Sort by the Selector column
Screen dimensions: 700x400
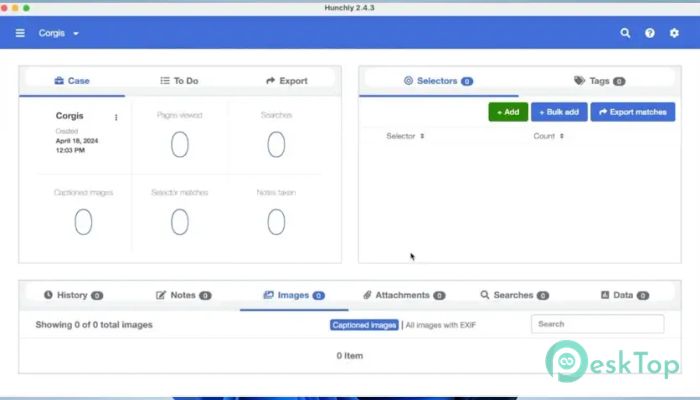(x=405, y=136)
